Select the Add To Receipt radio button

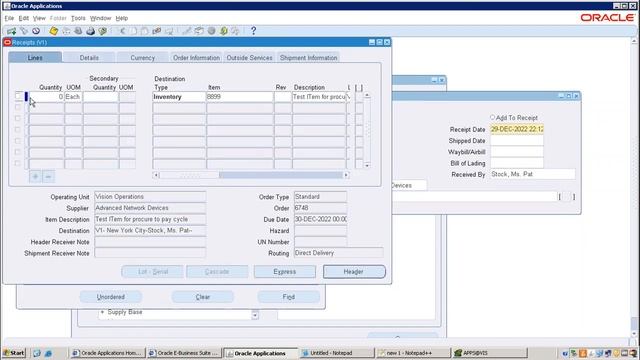(492, 118)
